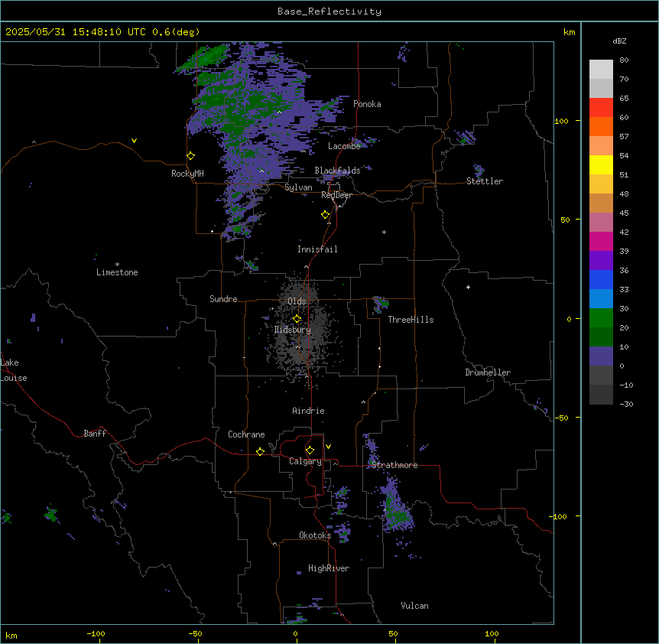Click the Ponoka city label
The image size is (659, 644).
(367, 104)
